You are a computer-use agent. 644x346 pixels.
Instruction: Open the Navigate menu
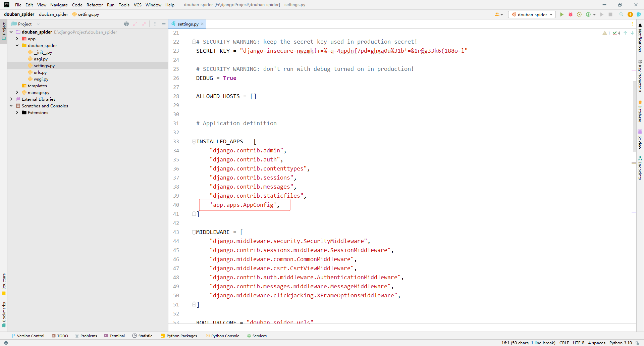59,5
